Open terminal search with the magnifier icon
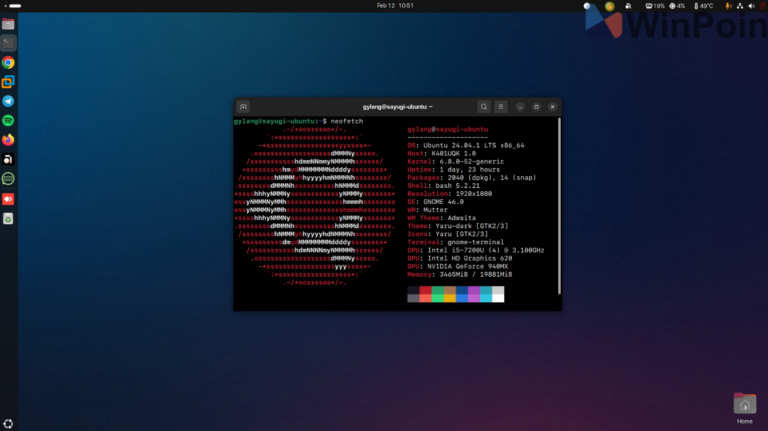 click(484, 107)
